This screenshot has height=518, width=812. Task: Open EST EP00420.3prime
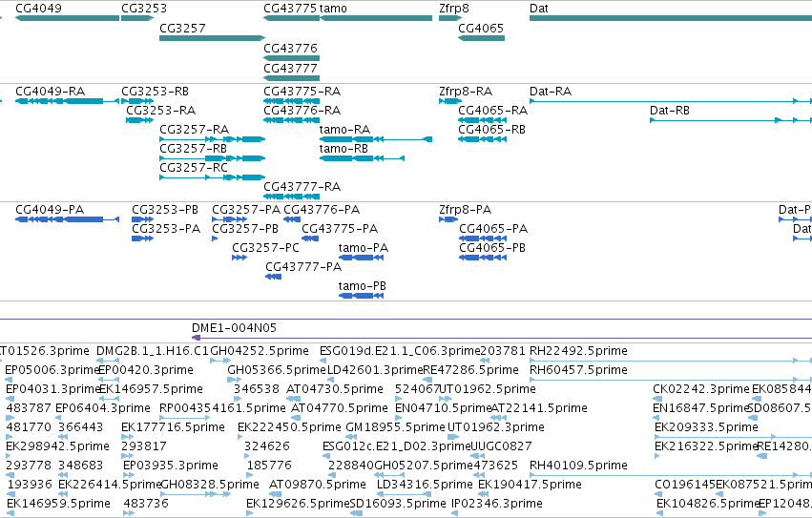pyautogui.click(x=146, y=370)
